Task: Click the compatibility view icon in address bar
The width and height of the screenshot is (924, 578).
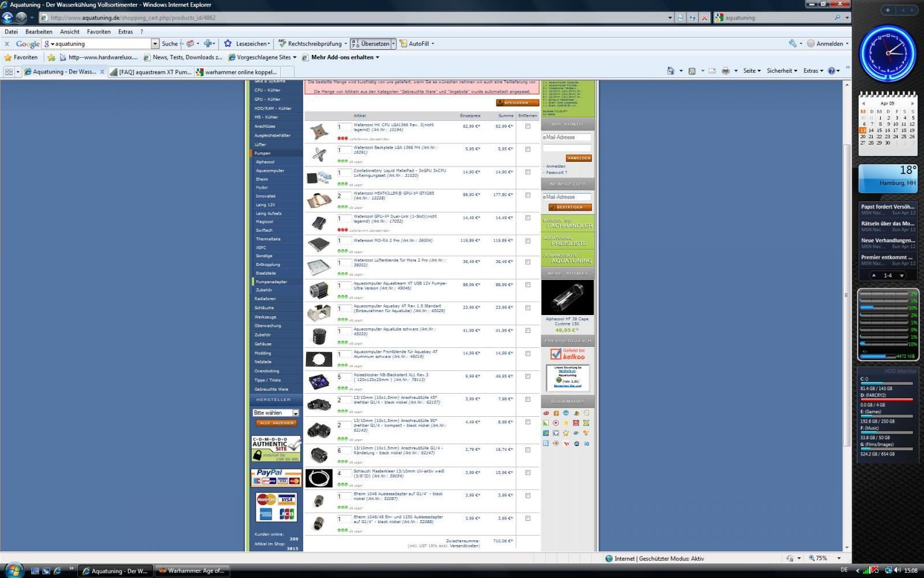Action: 680,17
